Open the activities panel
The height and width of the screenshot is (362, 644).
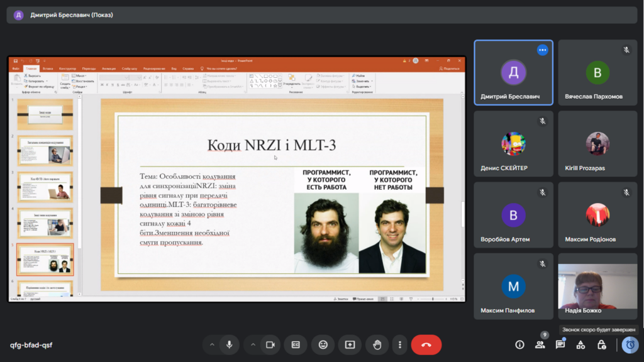point(581,344)
